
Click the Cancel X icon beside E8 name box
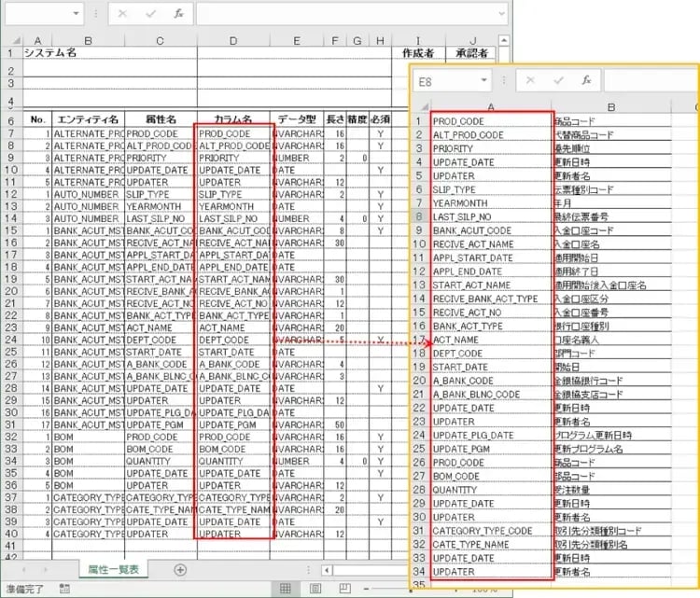tap(530, 81)
